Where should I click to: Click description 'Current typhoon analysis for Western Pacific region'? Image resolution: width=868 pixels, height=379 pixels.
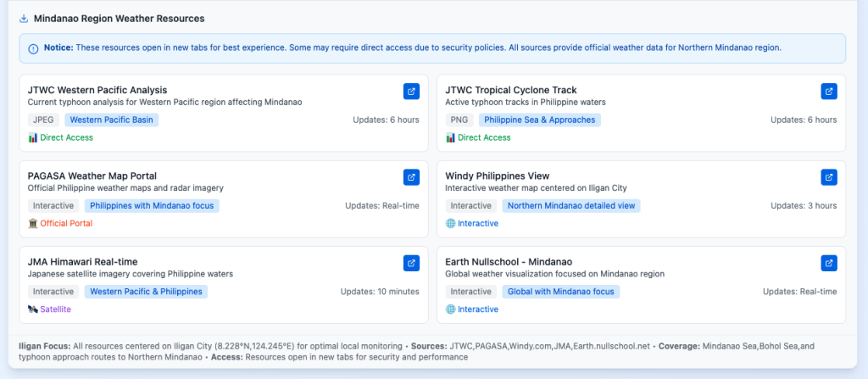tap(165, 102)
